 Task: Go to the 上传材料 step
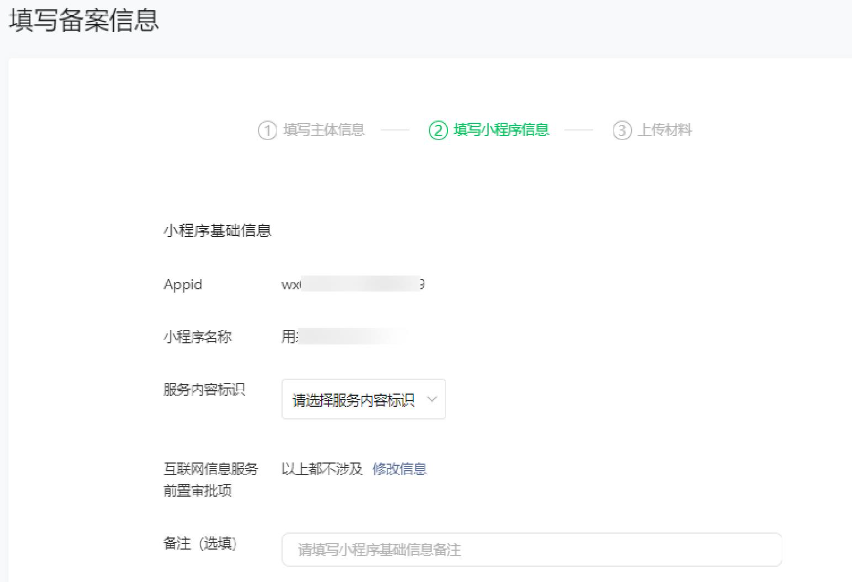665,130
